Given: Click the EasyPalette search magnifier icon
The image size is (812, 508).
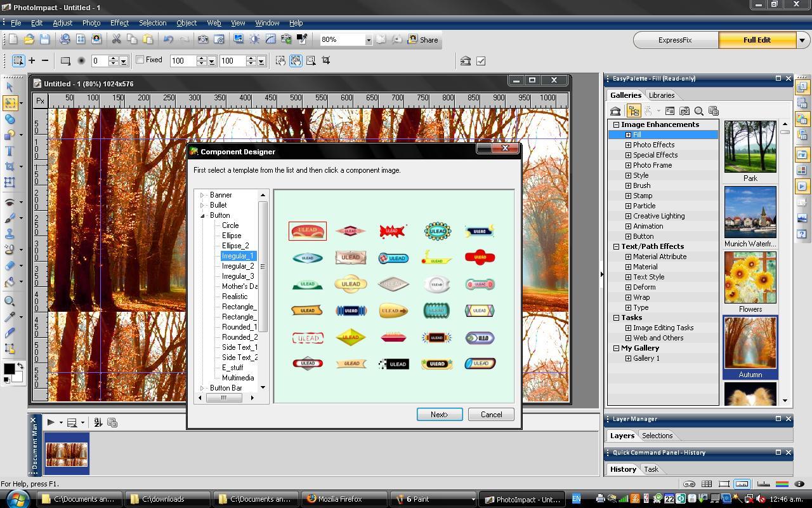Looking at the screenshot, I should tap(698, 111).
